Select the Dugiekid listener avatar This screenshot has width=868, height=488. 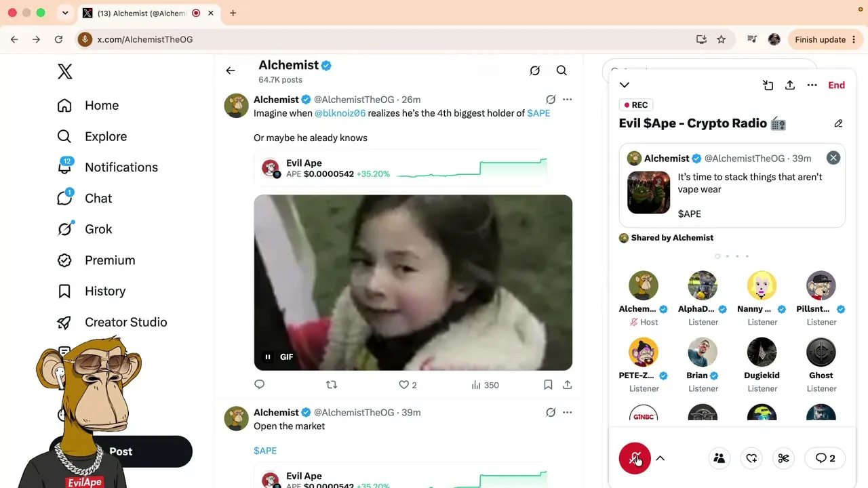pyautogui.click(x=762, y=352)
